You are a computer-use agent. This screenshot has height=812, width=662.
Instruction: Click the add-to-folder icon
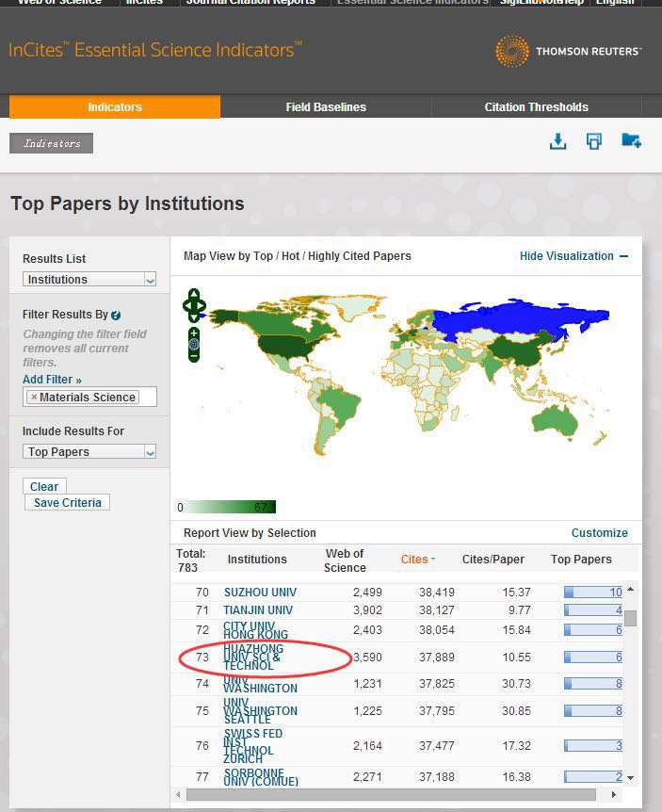631,141
